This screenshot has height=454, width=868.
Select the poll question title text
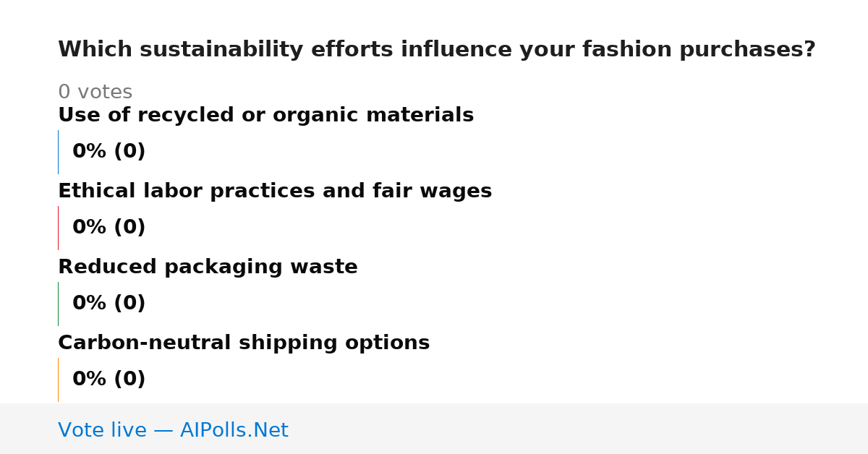click(437, 50)
